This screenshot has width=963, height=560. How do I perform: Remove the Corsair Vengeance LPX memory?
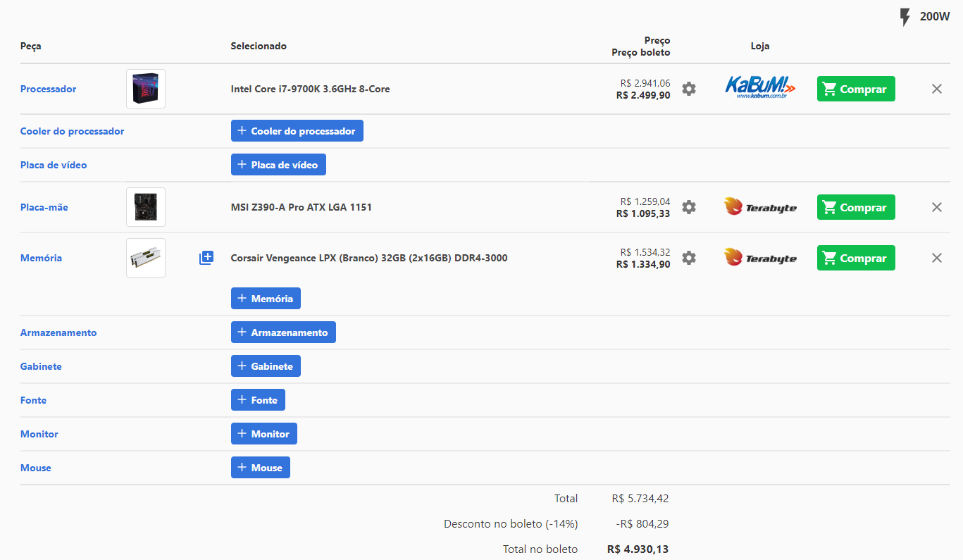pyautogui.click(x=937, y=258)
